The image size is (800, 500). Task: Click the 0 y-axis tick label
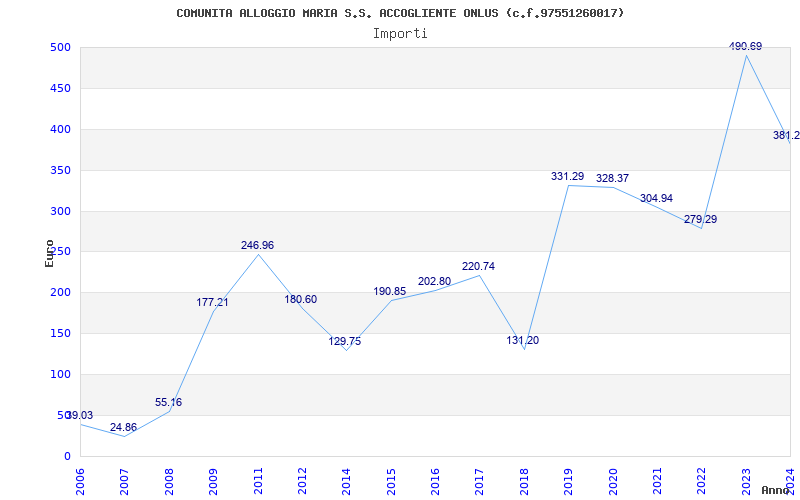pyautogui.click(x=67, y=456)
